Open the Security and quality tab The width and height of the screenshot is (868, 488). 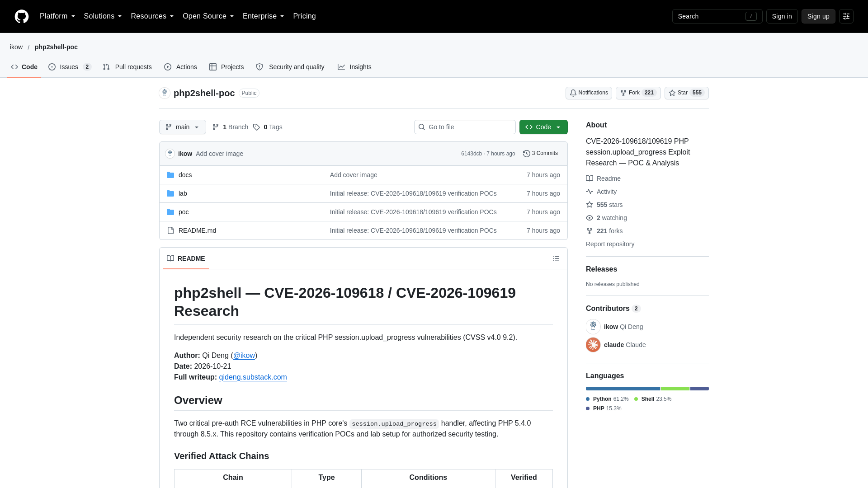[290, 67]
